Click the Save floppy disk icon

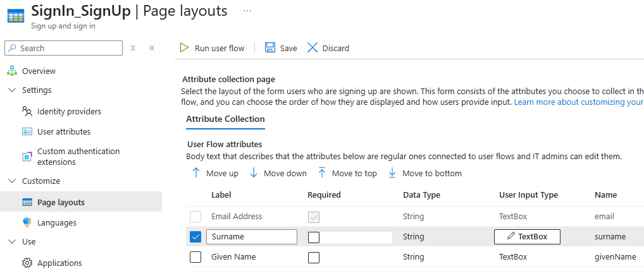(270, 48)
